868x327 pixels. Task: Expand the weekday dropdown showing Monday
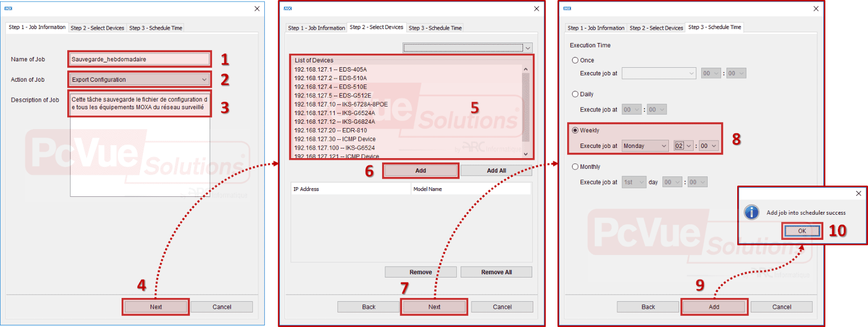coord(664,146)
